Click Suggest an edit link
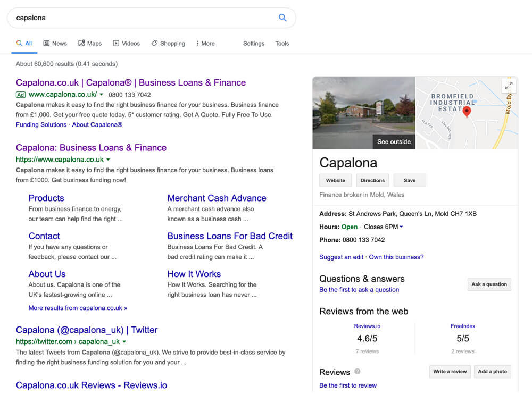 pos(342,257)
